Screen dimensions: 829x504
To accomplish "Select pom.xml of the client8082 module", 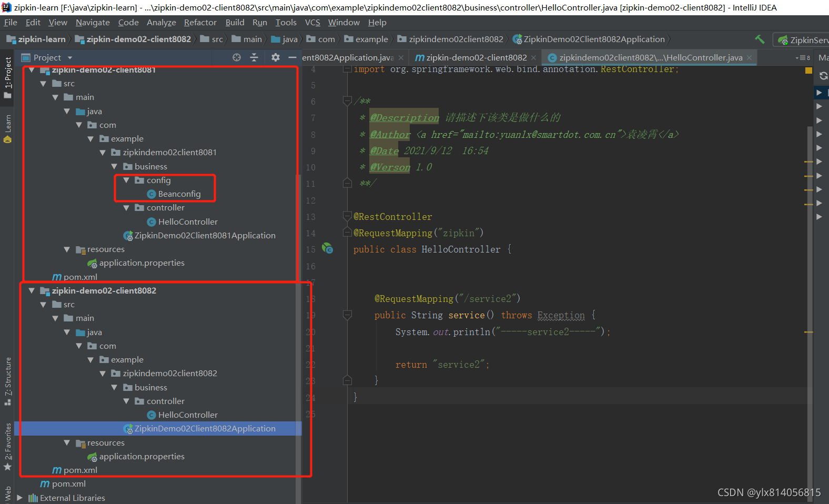I will pos(75,470).
